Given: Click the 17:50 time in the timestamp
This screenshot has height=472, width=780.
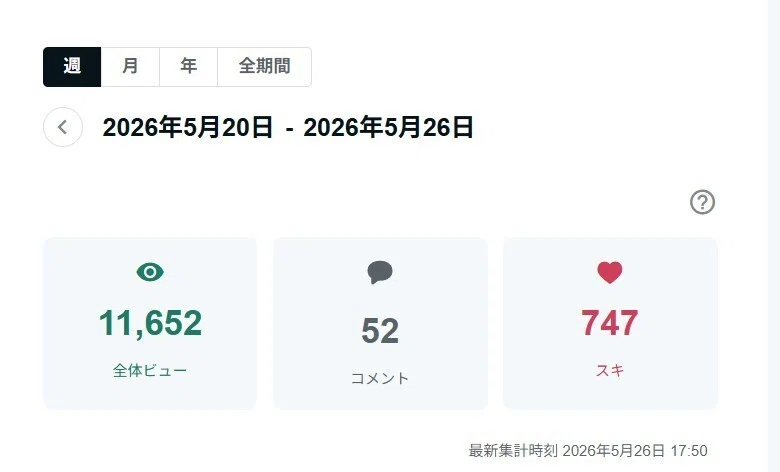Looking at the screenshot, I should (689, 451).
